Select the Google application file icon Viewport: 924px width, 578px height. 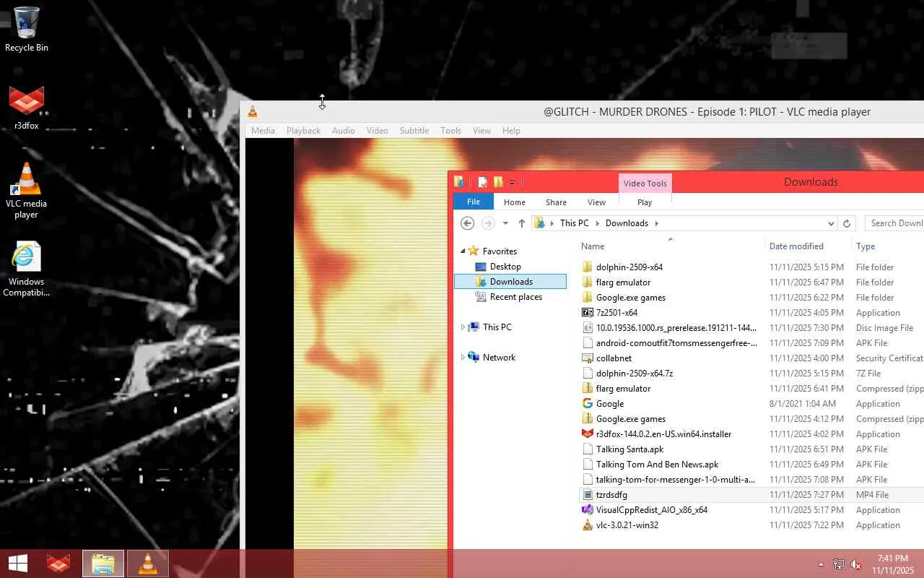(x=587, y=404)
